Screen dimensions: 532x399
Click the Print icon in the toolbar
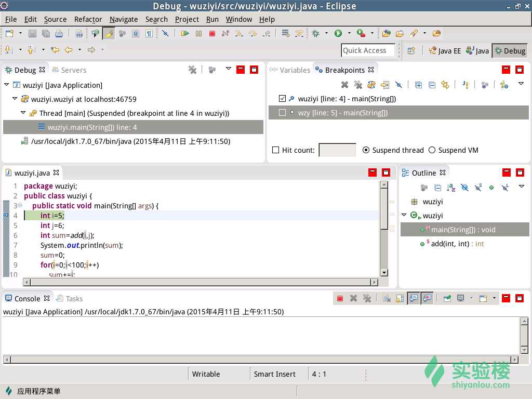59,33
